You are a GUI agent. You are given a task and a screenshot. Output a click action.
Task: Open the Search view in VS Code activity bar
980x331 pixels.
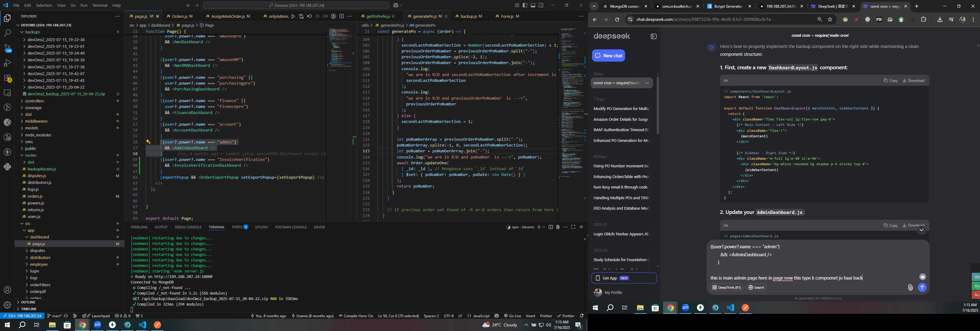tap(7, 33)
